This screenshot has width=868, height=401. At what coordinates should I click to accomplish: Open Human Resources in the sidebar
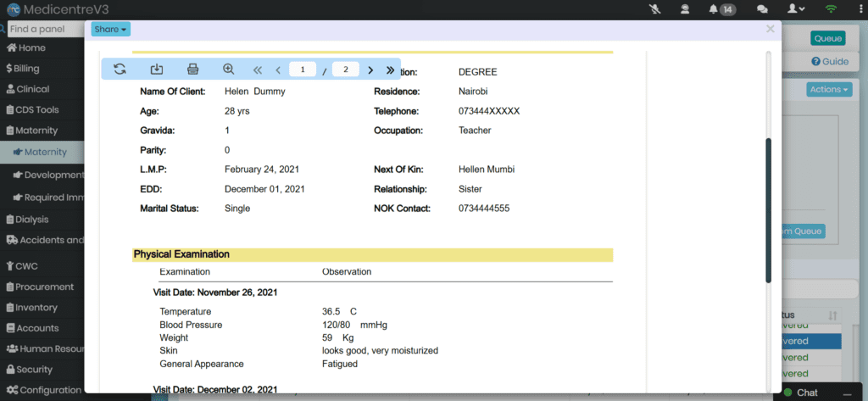click(x=45, y=349)
